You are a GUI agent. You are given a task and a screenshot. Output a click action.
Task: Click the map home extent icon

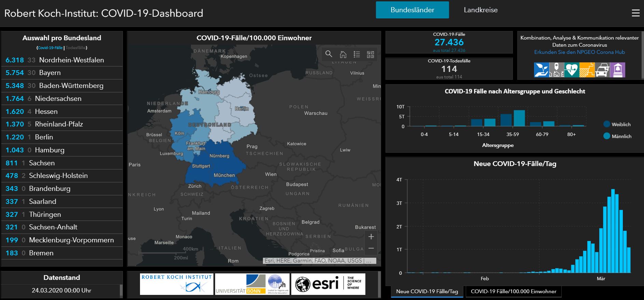click(343, 54)
